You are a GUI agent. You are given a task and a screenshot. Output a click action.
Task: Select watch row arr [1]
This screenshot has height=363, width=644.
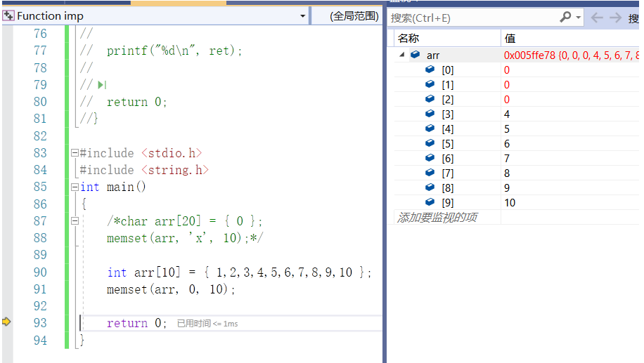point(517,84)
